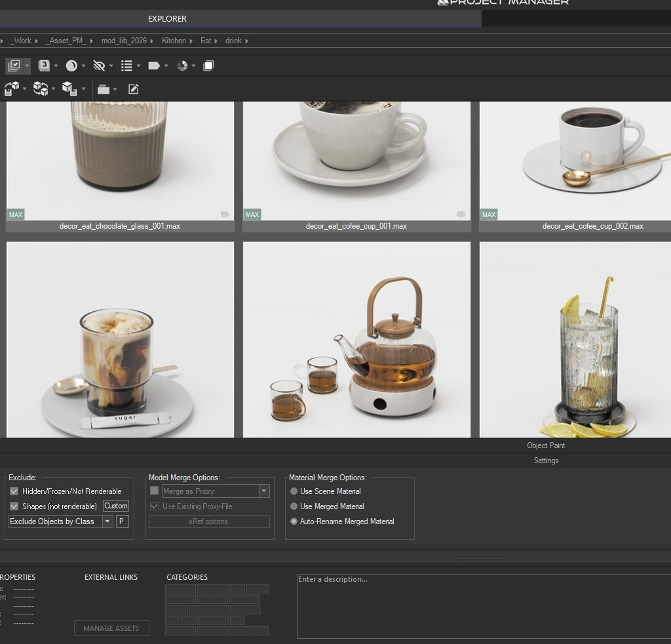Choose Use Merged Material option
The image size is (671, 644).
pos(294,506)
